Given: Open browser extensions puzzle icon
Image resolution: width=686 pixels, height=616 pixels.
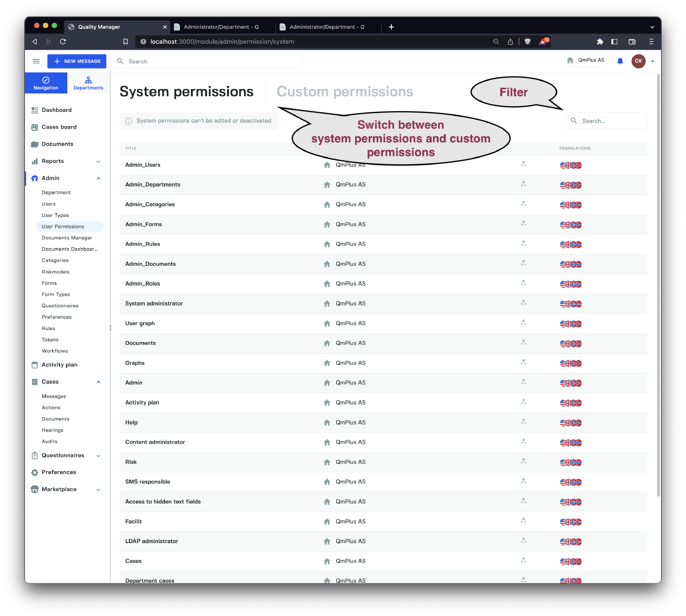Looking at the screenshot, I should [x=600, y=42].
